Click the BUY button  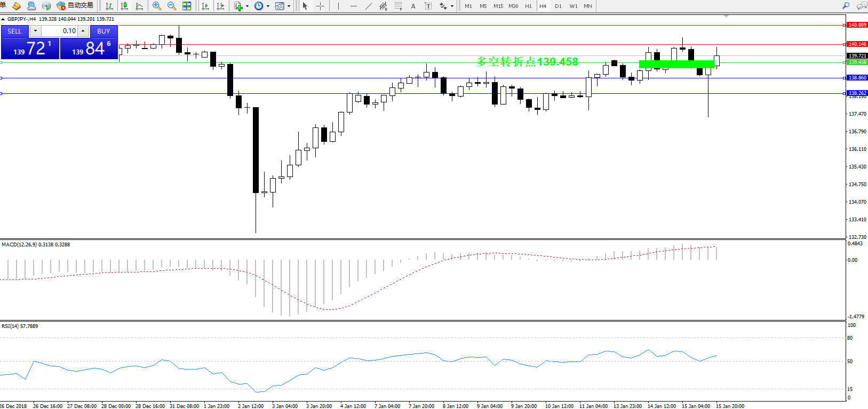point(103,31)
